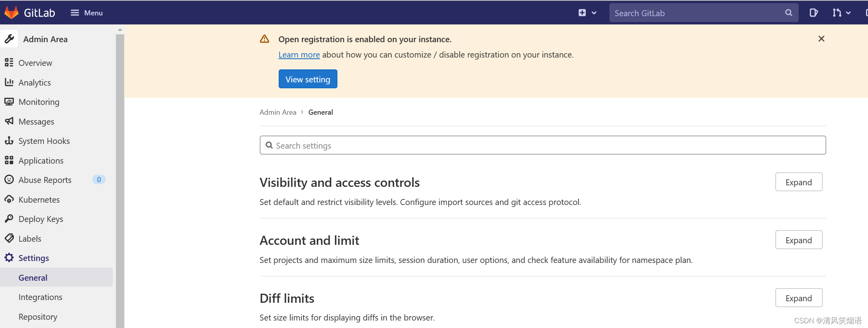Click the General breadcrumb
The image size is (868, 328).
click(x=320, y=112)
